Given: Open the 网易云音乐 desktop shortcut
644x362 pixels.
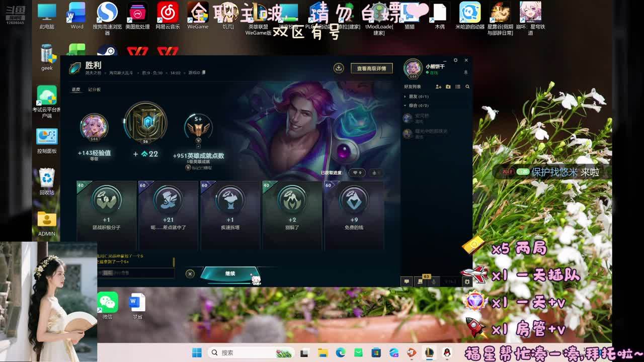Looking at the screenshot, I should coord(168,16).
